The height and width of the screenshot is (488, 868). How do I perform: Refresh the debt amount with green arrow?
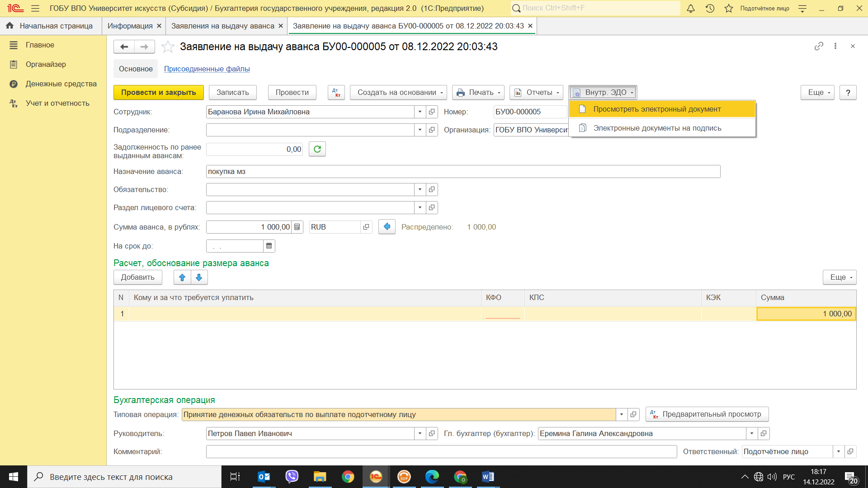317,149
